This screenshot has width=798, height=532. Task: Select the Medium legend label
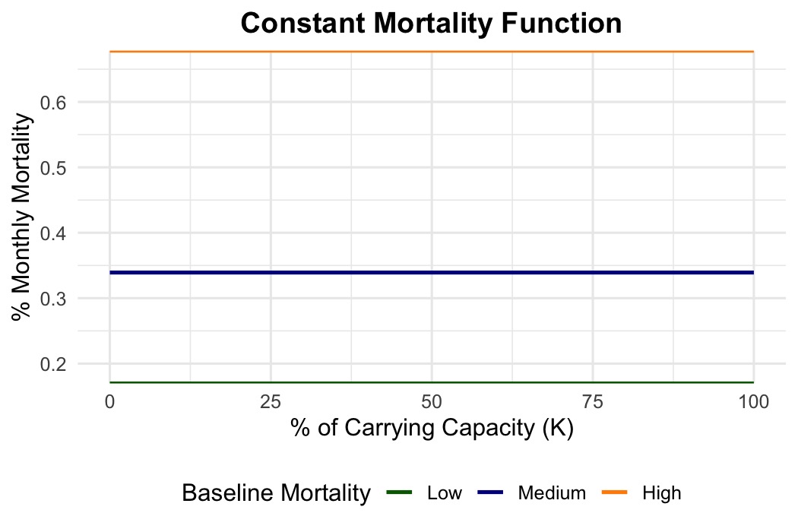pyautogui.click(x=552, y=493)
